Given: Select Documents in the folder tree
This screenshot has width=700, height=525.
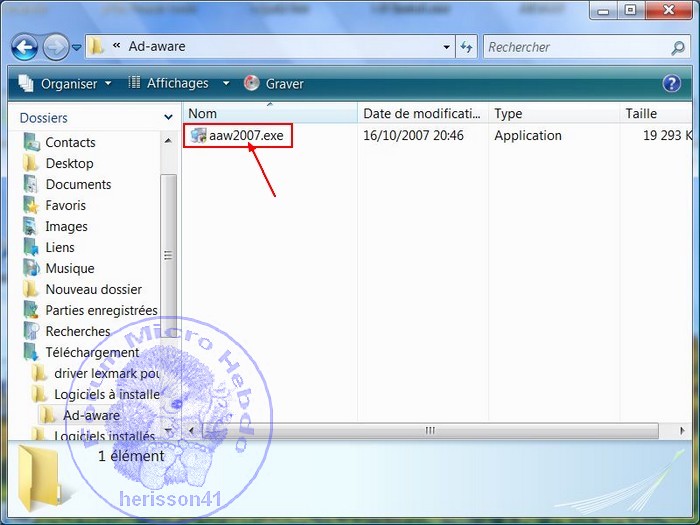Looking at the screenshot, I should point(79,184).
